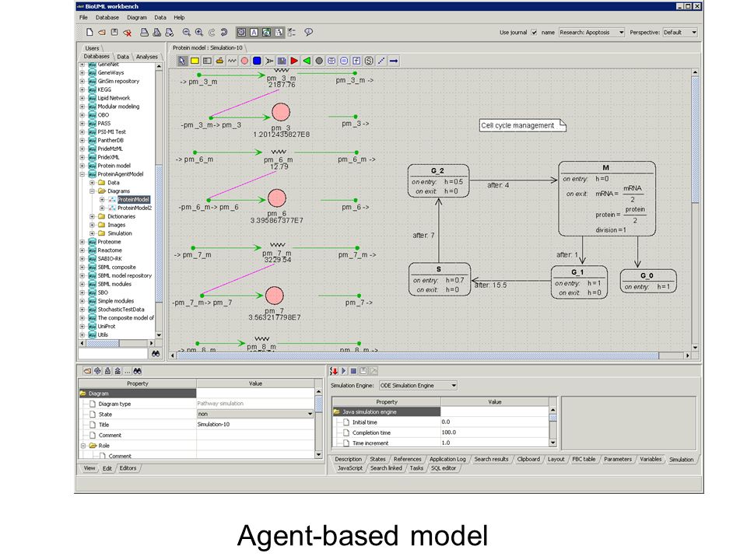747x560 pixels.
Task: Click the database search input field
Action: (x=113, y=353)
